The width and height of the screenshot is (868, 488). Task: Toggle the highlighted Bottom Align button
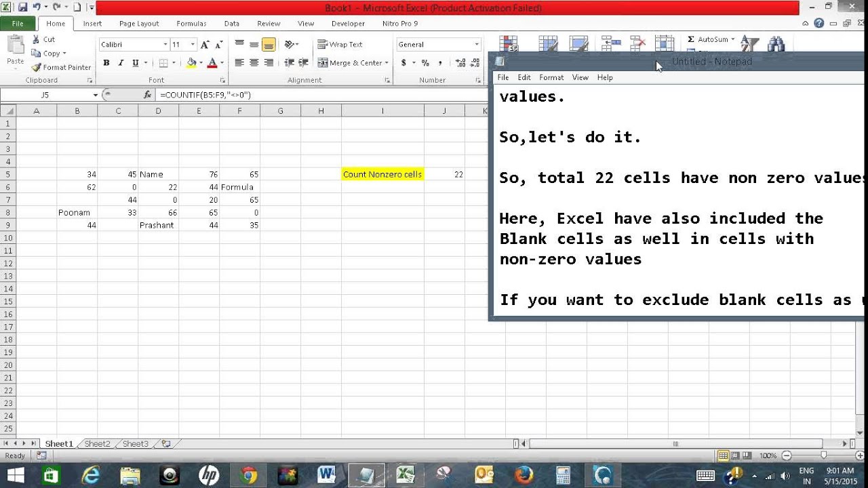269,45
